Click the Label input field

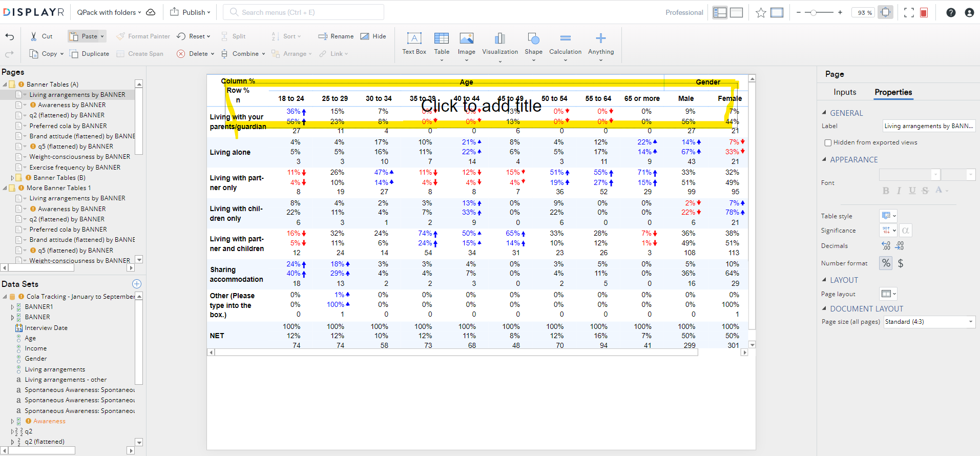click(929, 126)
